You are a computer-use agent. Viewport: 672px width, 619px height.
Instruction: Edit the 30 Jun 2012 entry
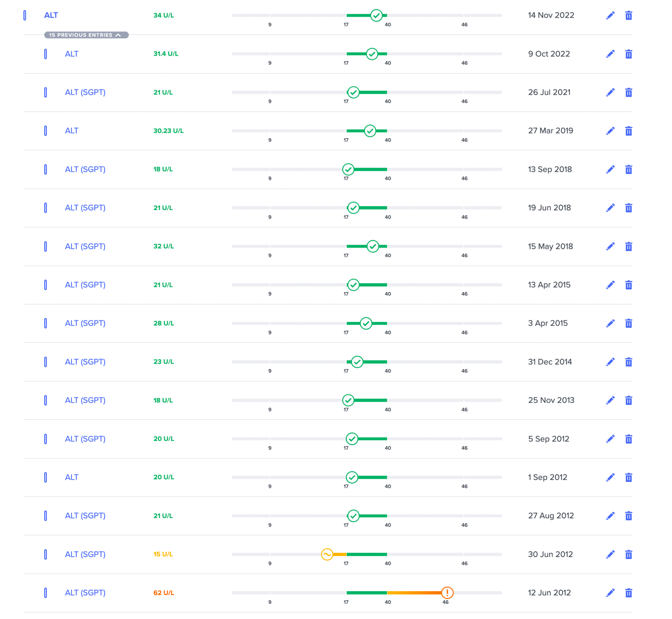pyautogui.click(x=610, y=555)
